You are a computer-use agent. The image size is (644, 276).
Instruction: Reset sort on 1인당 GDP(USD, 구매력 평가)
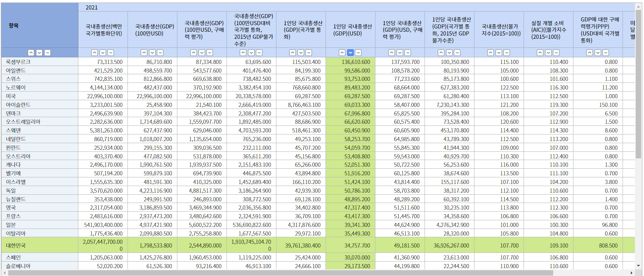408,53
